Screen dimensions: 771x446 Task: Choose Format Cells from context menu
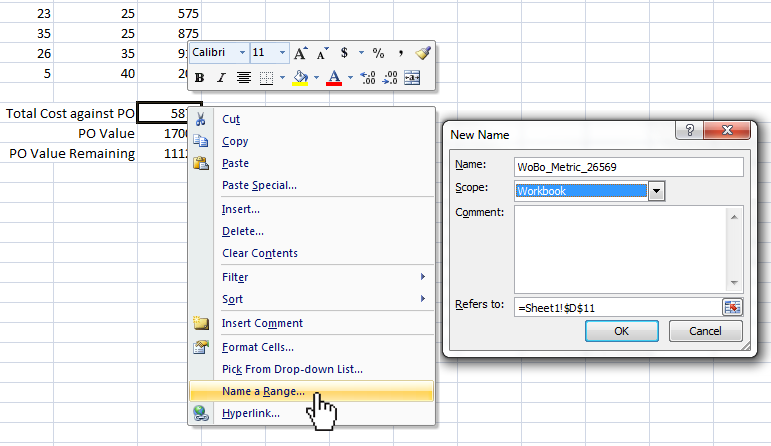click(258, 347)
